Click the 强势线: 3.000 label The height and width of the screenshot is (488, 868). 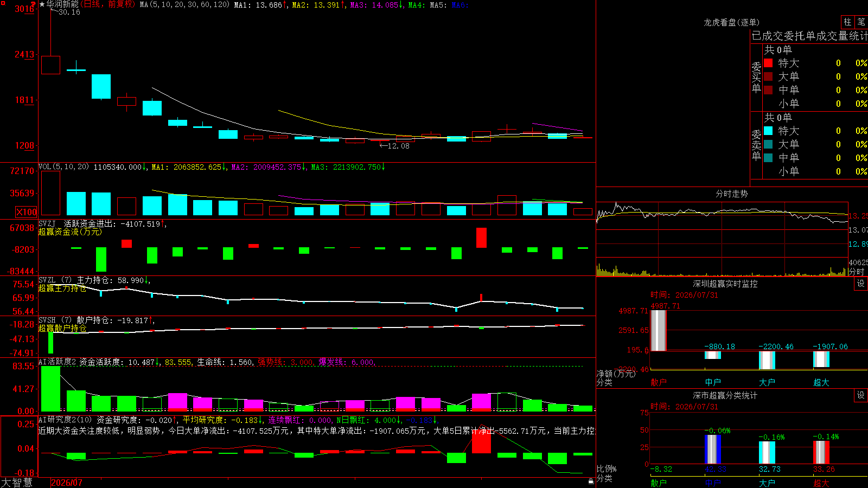click(x=285, y=362)
